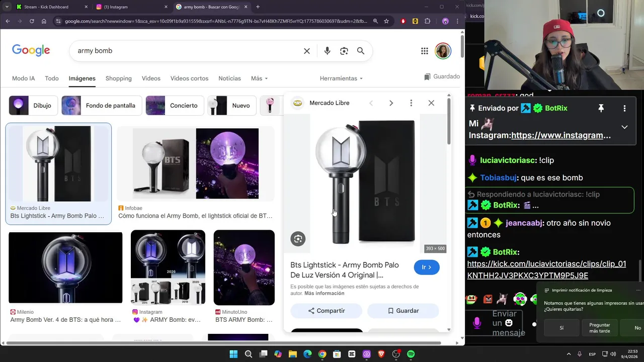Select the Concierto filter chip
644x362 pixels.
pyautogui.click(x=175, y=106)
